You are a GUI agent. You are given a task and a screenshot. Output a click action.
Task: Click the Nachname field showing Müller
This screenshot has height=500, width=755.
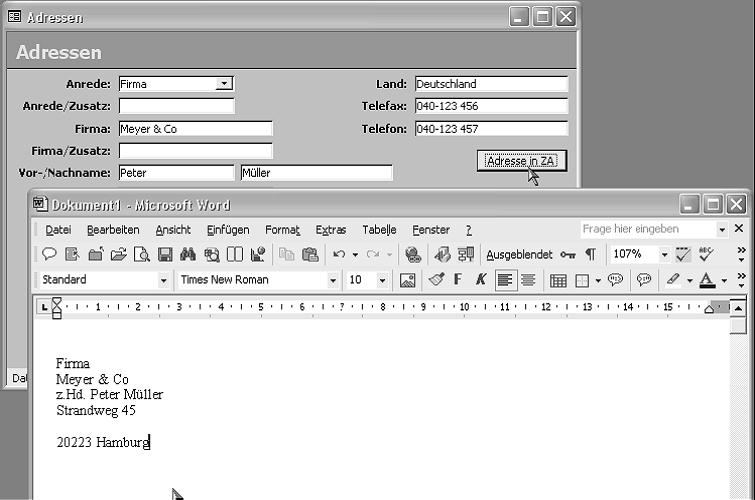pyautogui.click(x=317, y=172)
